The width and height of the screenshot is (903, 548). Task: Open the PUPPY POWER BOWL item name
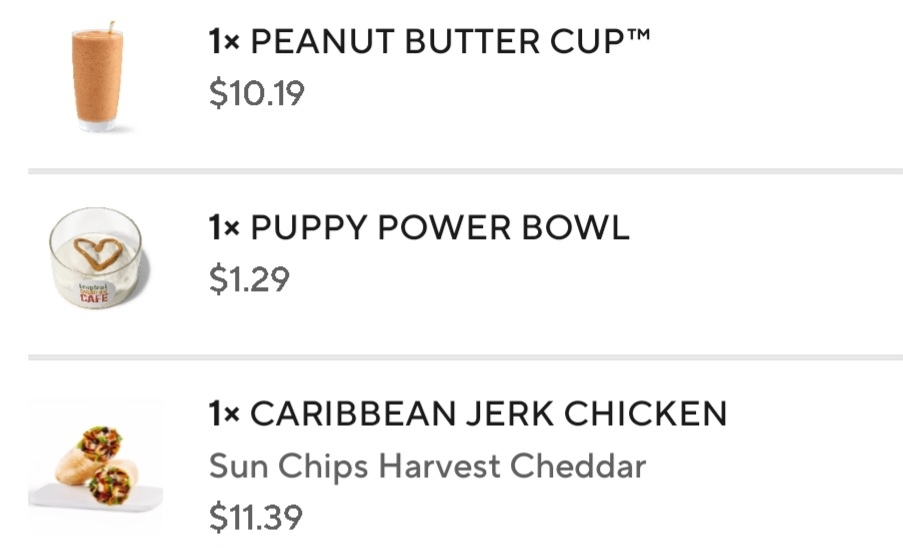pos(440,228)
